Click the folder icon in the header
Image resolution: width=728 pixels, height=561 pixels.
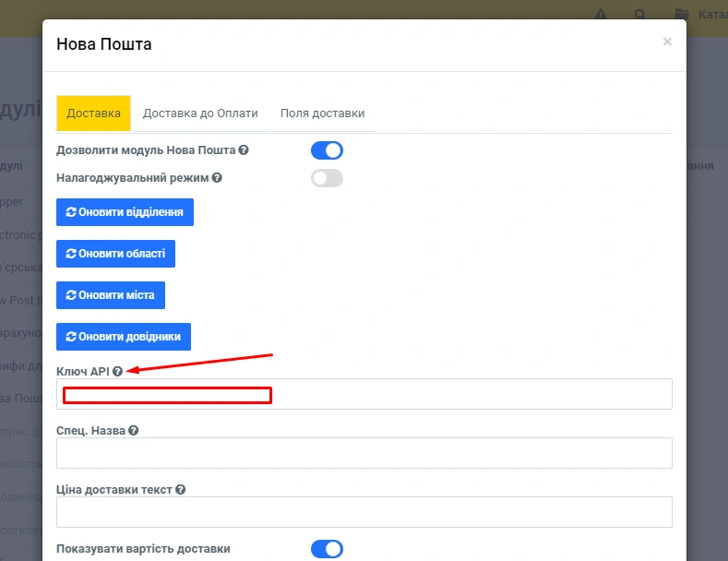[x=681, y=15]
